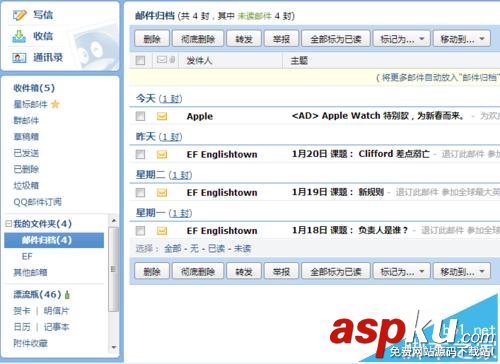Collapse the 昨天 (1 封) group
This screenshot has width=500, height=364.
pos(159,137)
